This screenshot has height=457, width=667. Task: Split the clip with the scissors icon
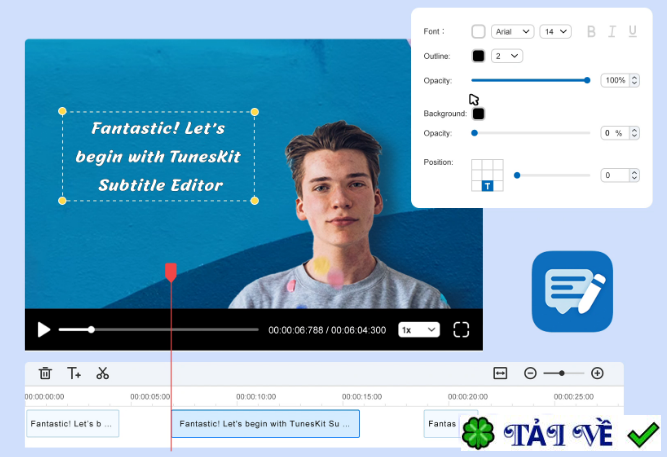pyautogui.click(x=103, y=373)
